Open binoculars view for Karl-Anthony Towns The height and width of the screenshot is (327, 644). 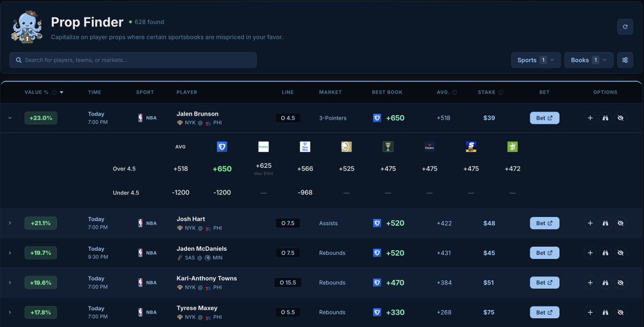click(x=605, y=283)
